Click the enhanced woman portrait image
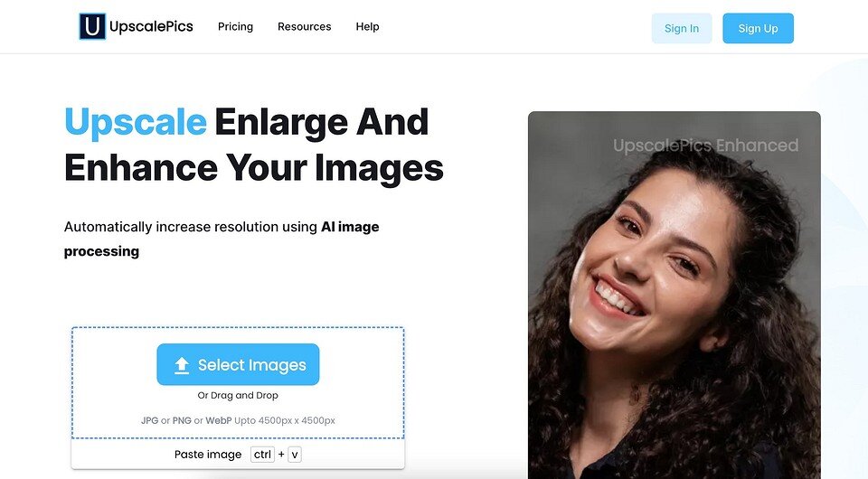 tap(675, 295)
